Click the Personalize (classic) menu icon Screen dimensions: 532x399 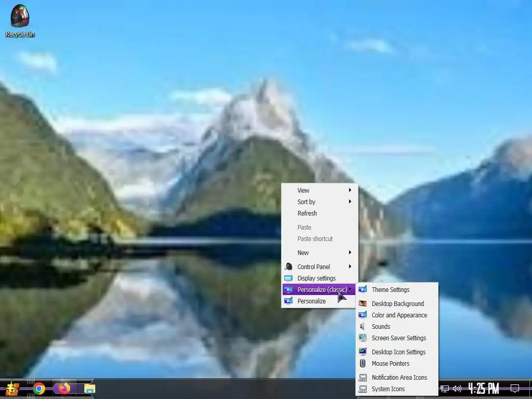[288, 290]
